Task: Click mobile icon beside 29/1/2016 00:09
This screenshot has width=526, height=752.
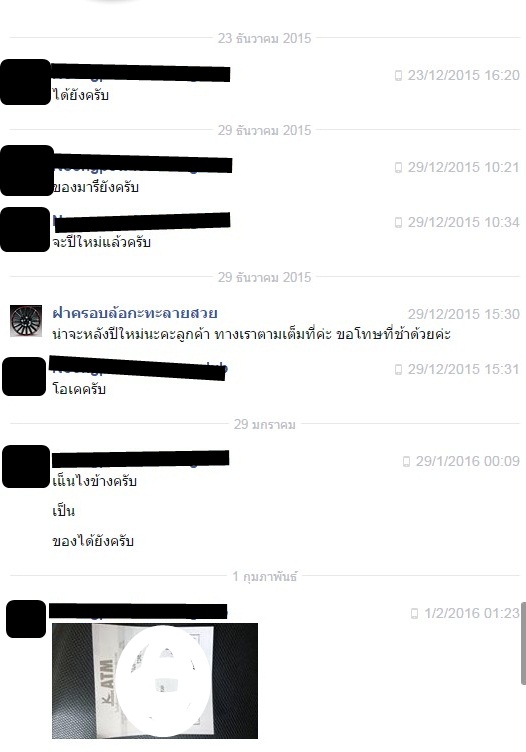Action: click(x=406, y=461)
